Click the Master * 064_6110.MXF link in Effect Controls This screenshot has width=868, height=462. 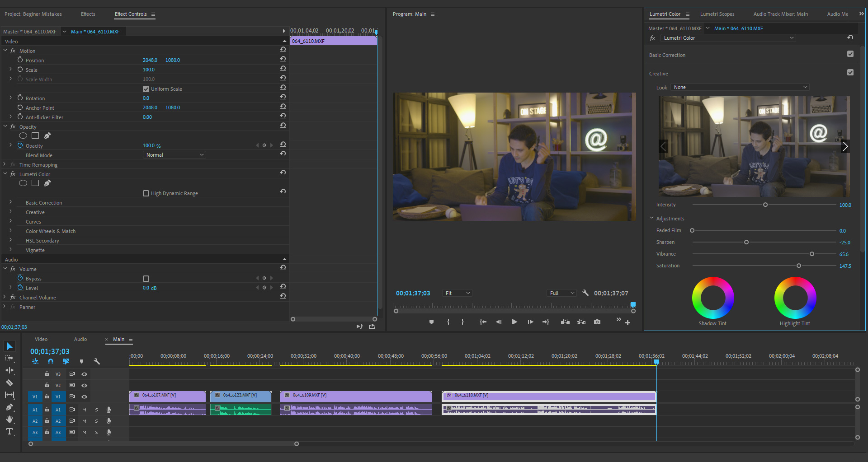(x=30, y=32)
